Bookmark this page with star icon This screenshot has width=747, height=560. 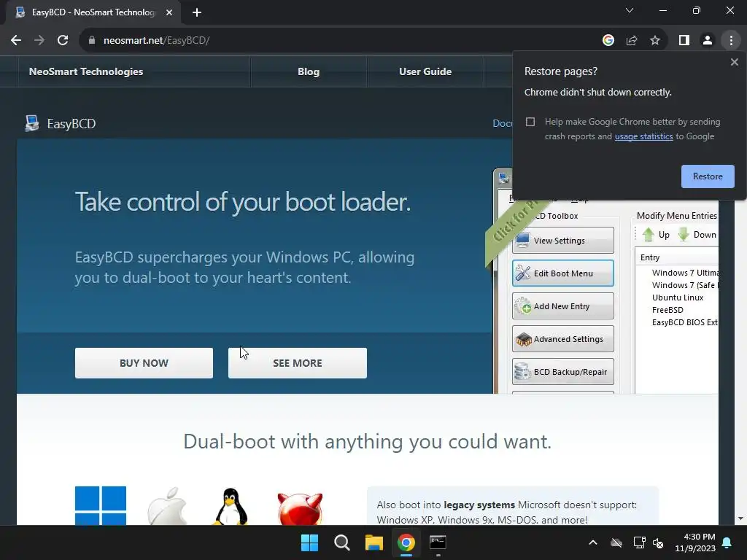655,41
